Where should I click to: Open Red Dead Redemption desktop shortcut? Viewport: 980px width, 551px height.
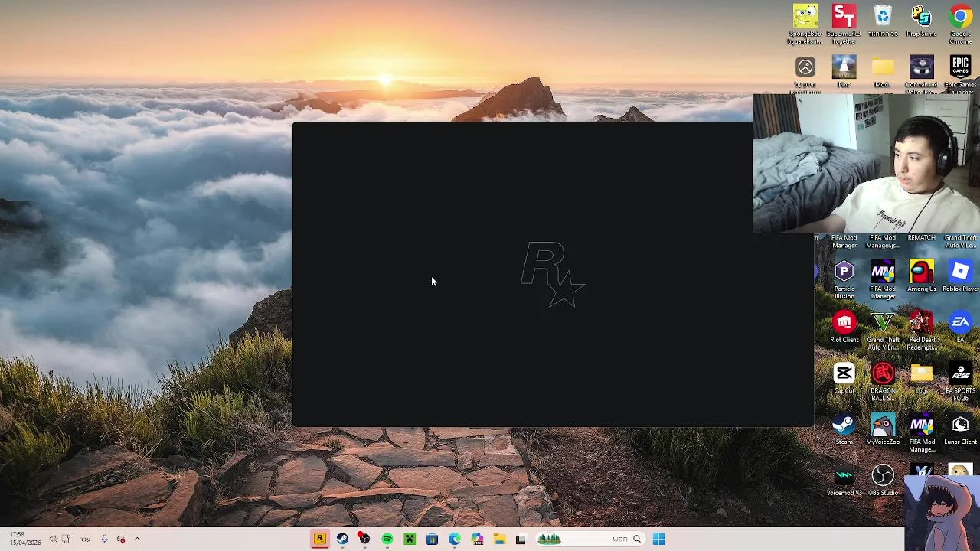point(921,331)
